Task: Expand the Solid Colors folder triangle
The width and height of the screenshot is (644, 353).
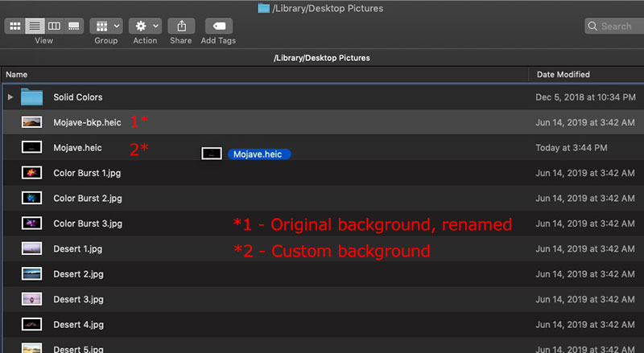Action: point(10,97)
